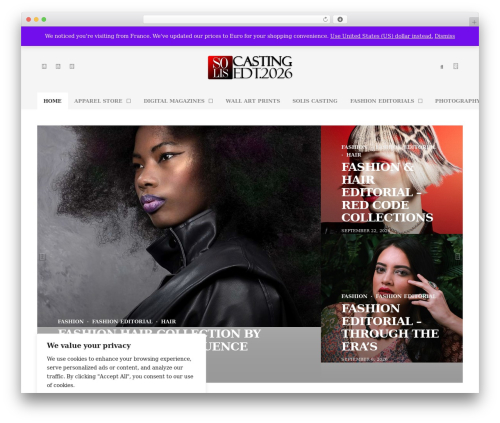Viewport: 500px width, 423px height.
Task: Open the Digital Magazines menu item
Action: coord(174,101)
